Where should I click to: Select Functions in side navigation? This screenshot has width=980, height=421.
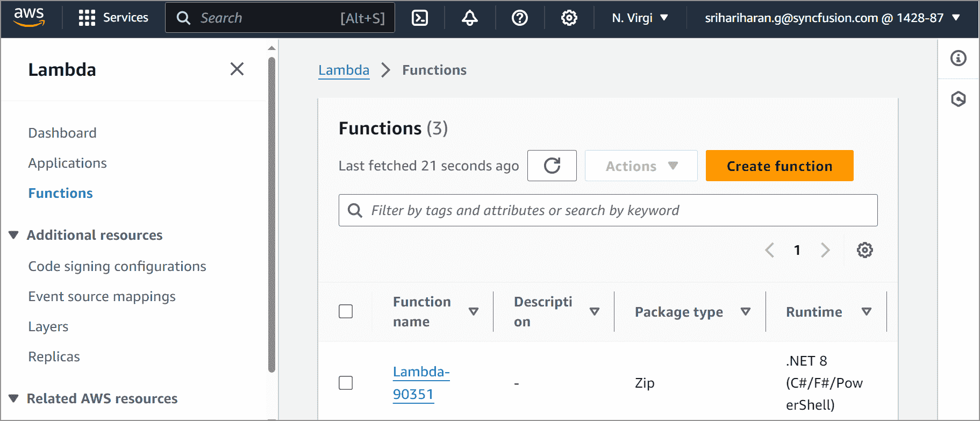pyautogui.click(x=61, y=193)
